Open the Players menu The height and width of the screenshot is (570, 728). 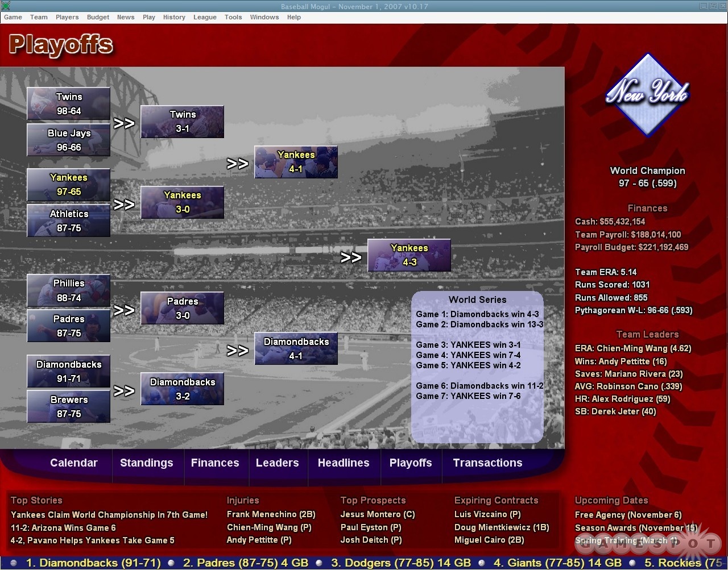[x=67, y=17]
